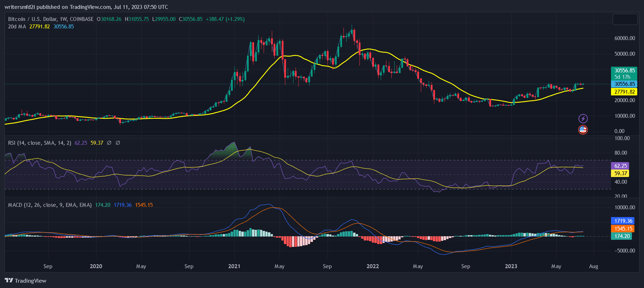Click the 2022 label on time axis

click(x=373, y=266)
